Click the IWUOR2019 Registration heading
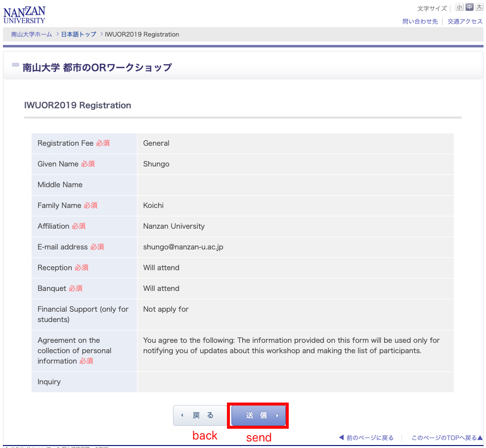The width and height of the screenshot is (486, 448). point(78,105)
